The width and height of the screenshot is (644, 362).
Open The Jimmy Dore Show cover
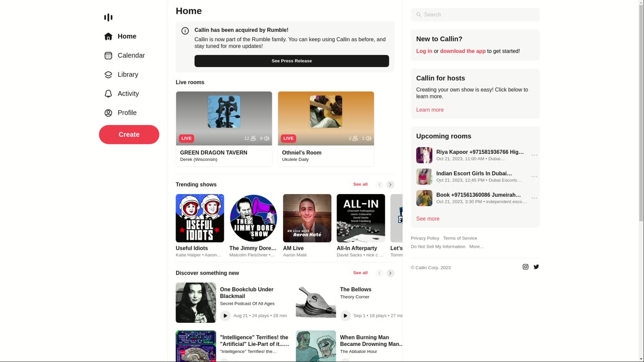click(x=254, y=218)
